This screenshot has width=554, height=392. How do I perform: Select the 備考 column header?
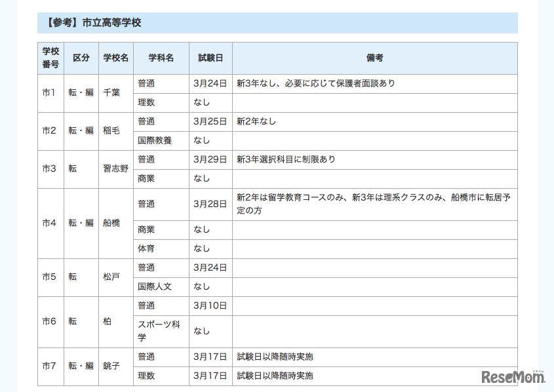374,58
